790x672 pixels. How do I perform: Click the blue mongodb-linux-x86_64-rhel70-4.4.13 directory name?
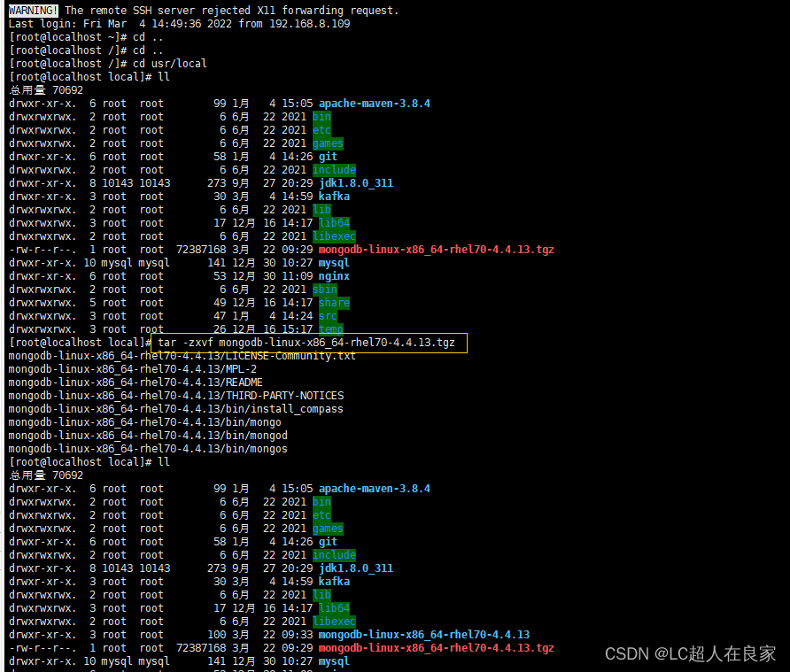coord(423,635)
